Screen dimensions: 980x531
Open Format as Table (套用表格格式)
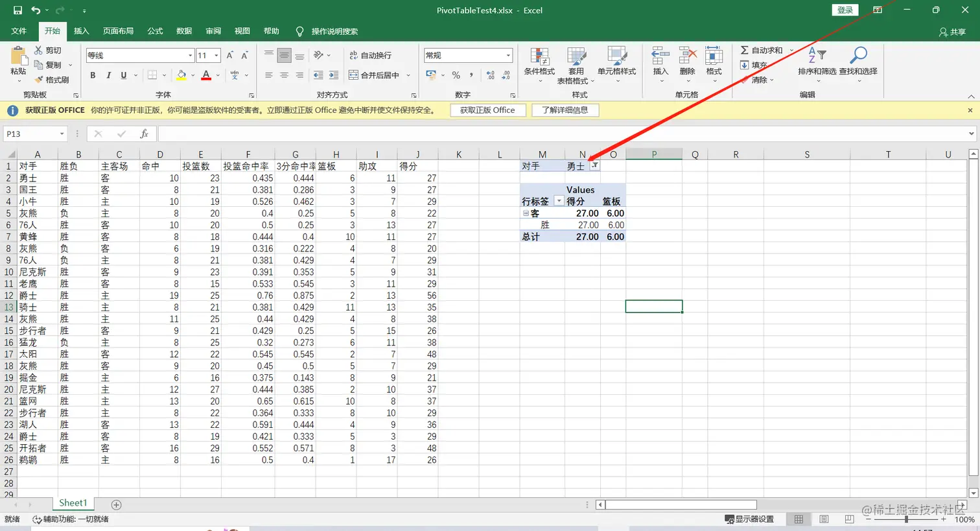click(576, 65)
